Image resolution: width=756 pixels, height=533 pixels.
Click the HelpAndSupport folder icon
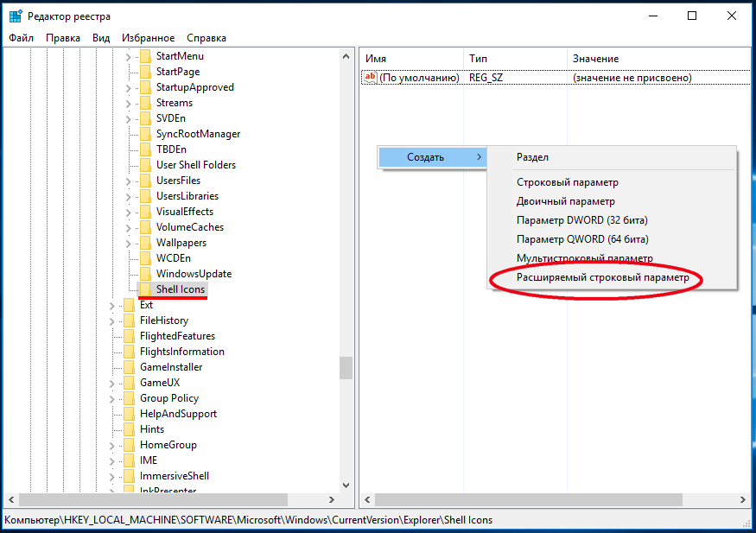130,414
